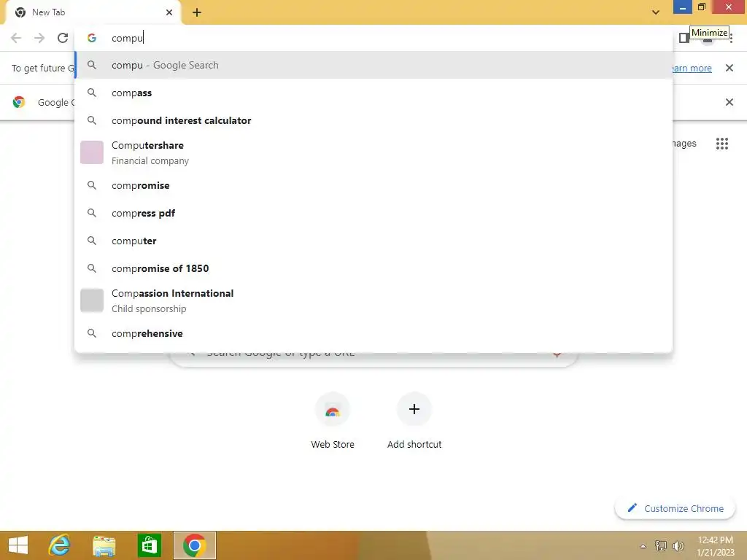This screenshot has width=747, height=560.
Task: Toggle the side panel icon
Action: tap(684, 38)
